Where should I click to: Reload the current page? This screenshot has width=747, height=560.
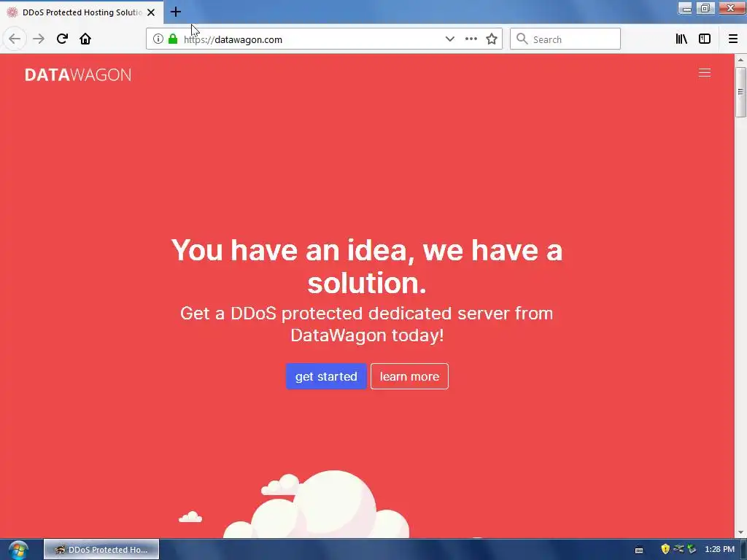(62, 39)
